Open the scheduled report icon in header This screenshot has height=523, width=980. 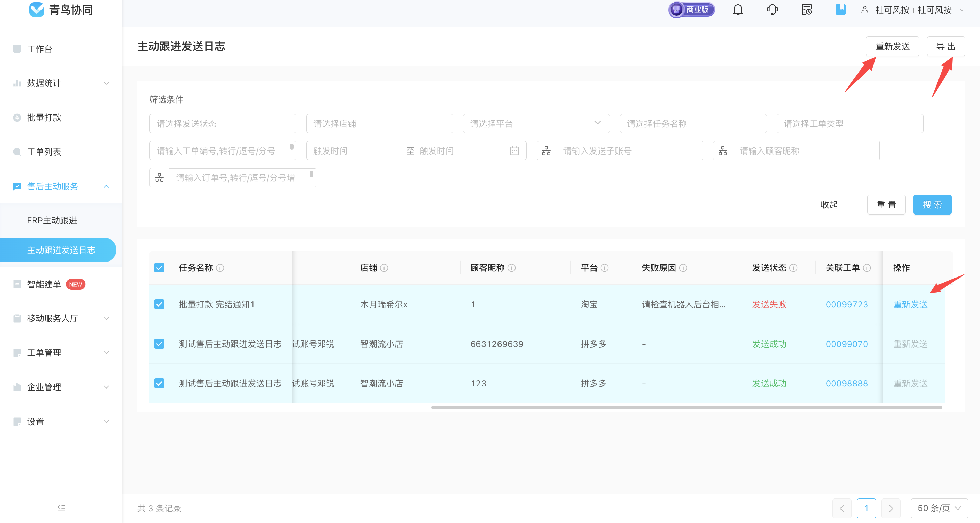click(806, 10)
